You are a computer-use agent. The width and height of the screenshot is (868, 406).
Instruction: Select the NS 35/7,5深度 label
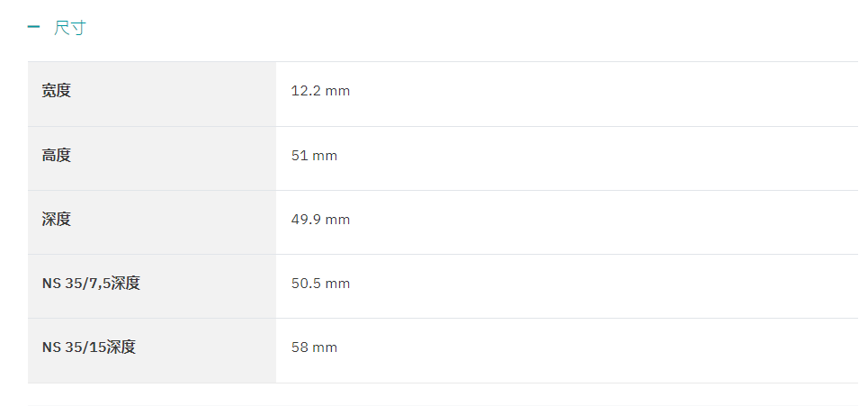click(x=91, y=284)
